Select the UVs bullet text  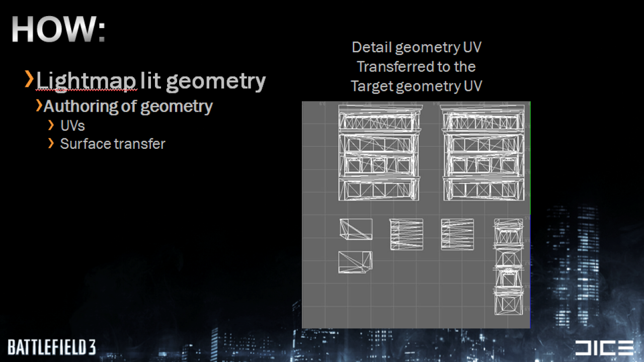[72, 126]
